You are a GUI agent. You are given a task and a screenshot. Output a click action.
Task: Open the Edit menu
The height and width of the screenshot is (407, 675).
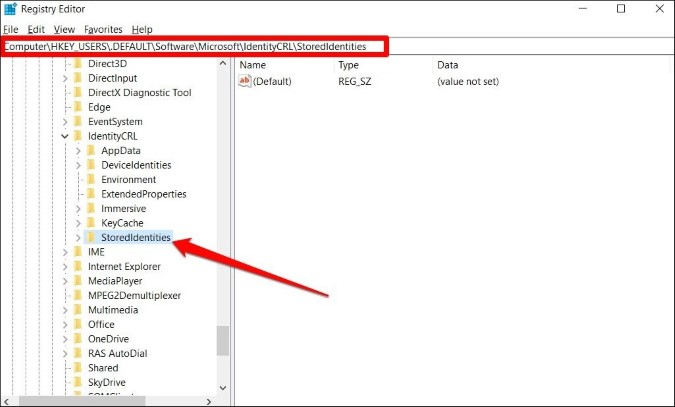36,29
